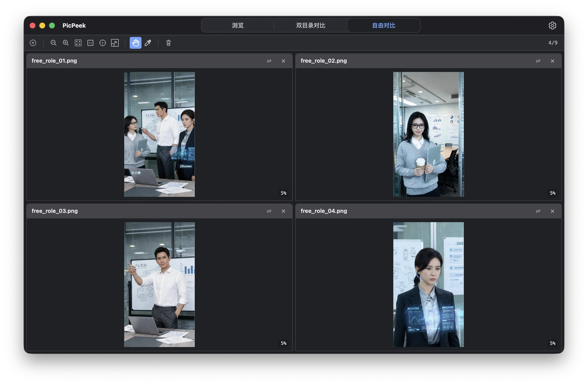This screenshot has height=385, width=588.
Task: Close the free_role_04.png panel
Action: click(553, 211)
